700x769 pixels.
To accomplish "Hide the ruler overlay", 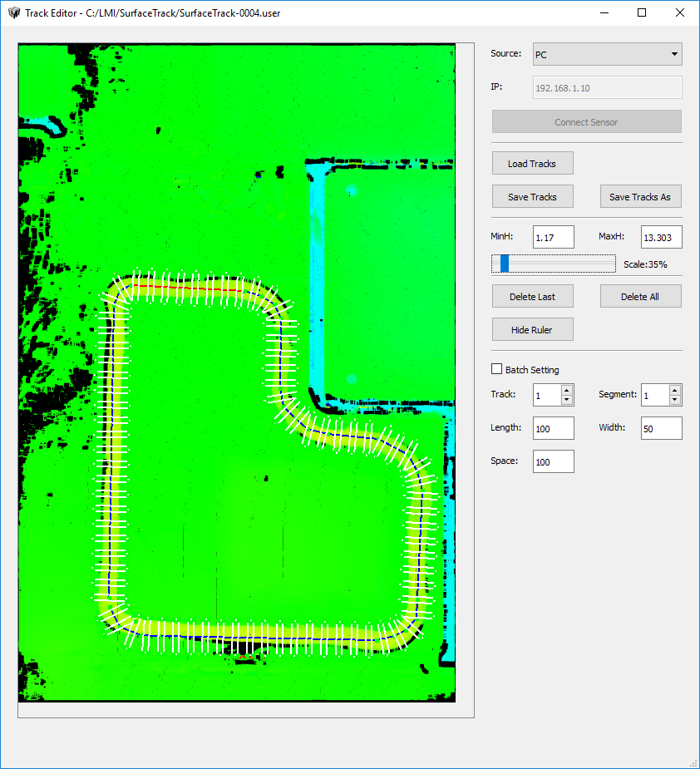I will (x=532, y=329).
